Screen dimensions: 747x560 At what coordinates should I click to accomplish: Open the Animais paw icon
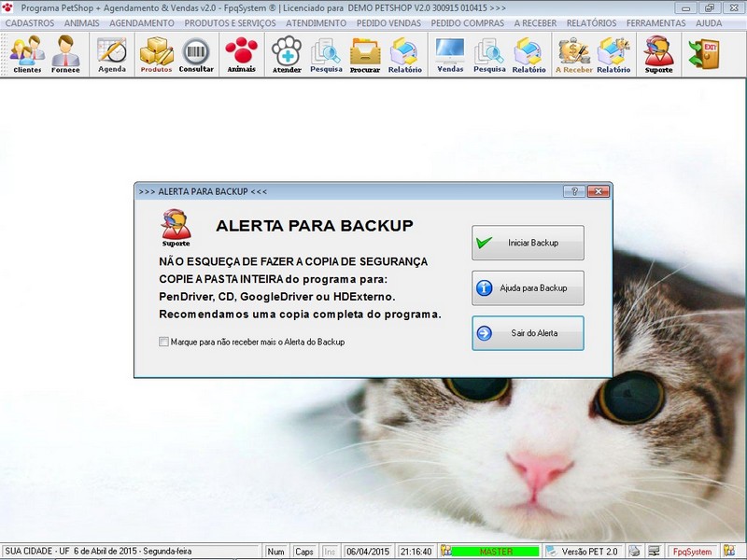point(242,54)
